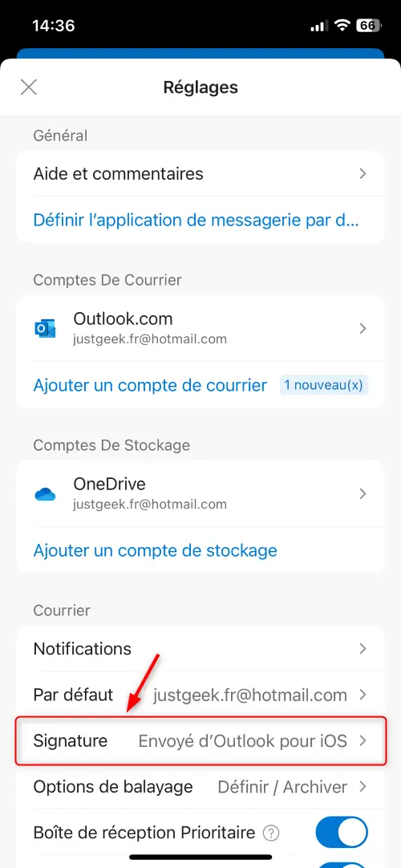This screenshot has width=401, height=868.
Task: Tap the cellular signal bars icon
Action: coord(320,26)
